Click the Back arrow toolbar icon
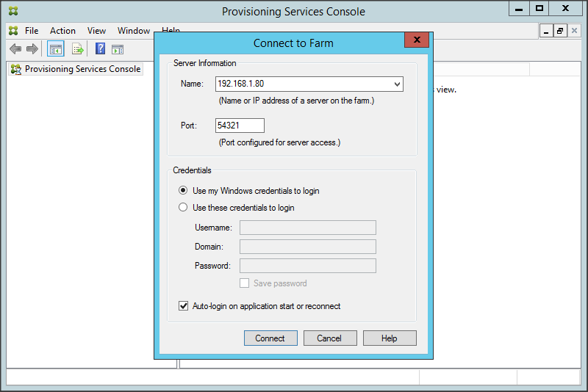This screenshot has height=392, width=588. [15, 49]
